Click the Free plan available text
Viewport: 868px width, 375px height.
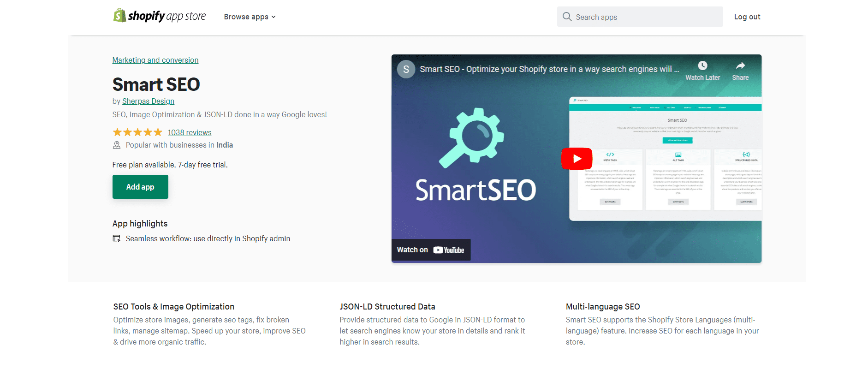pos(170,165)
